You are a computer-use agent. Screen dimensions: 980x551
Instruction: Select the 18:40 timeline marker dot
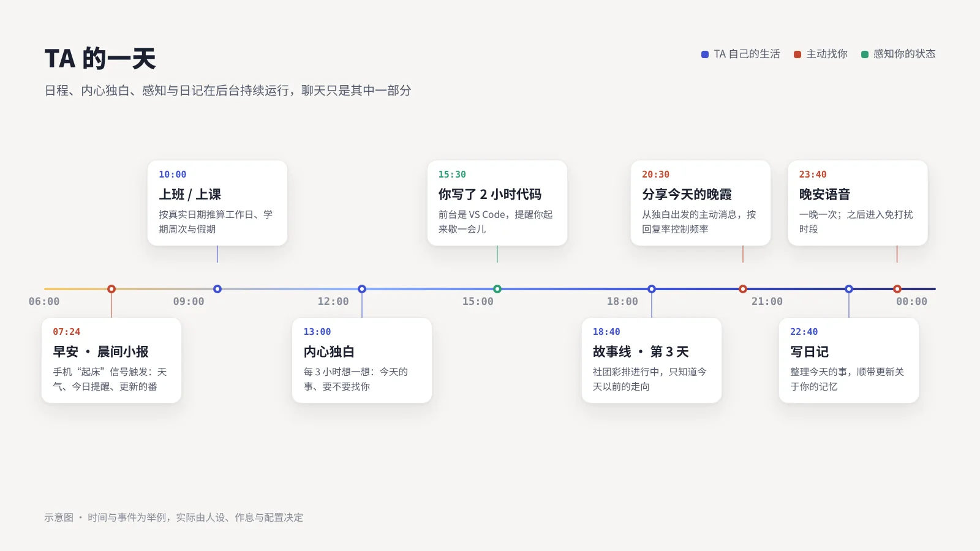652,289
